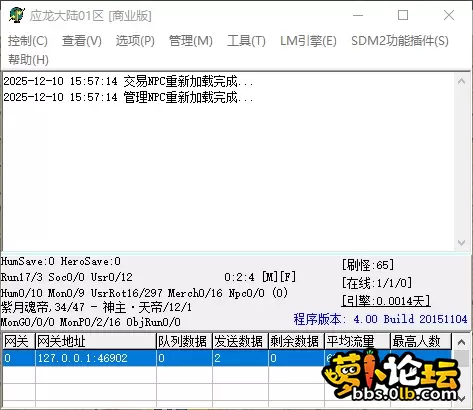The width and height of the screenshot is (473, 410).
Task: Click the 紫月魂帝,34/47 status line
Action: (x=96, y=307)
